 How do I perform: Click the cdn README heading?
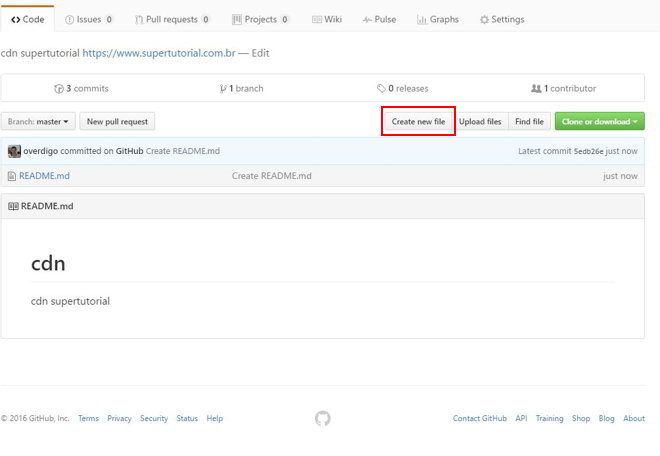point(48,264)
